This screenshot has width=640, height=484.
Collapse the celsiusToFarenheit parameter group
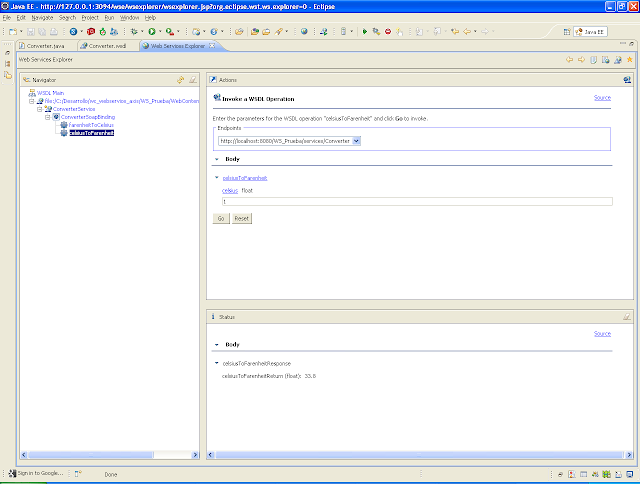(x=217, y=178)
